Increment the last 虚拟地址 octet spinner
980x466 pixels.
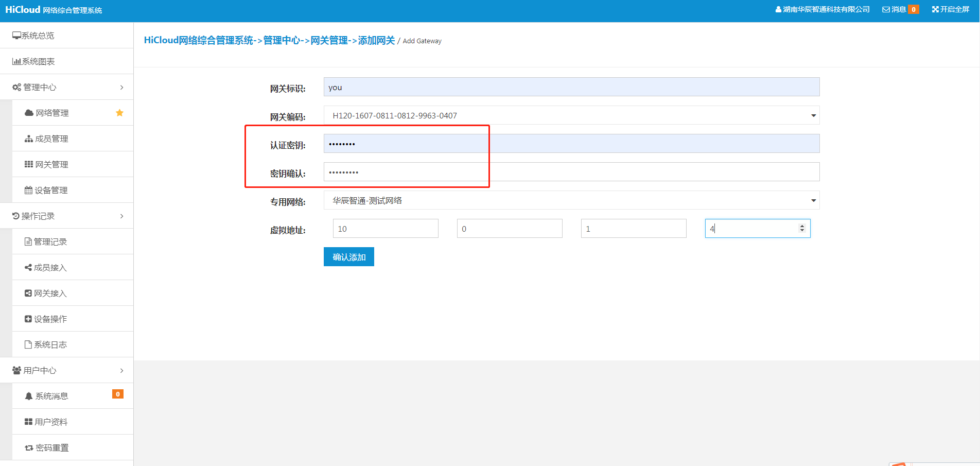802,226
